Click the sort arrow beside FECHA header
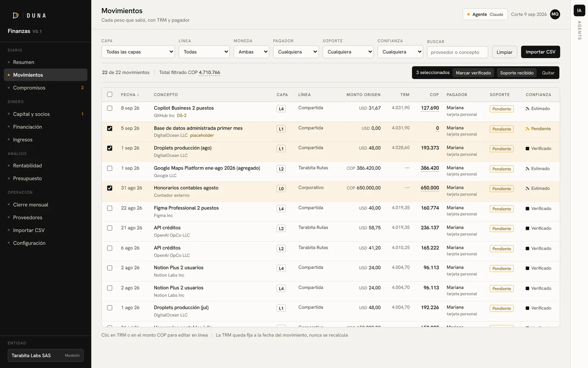This screenshot has width=588, height=368. [138, 95]
